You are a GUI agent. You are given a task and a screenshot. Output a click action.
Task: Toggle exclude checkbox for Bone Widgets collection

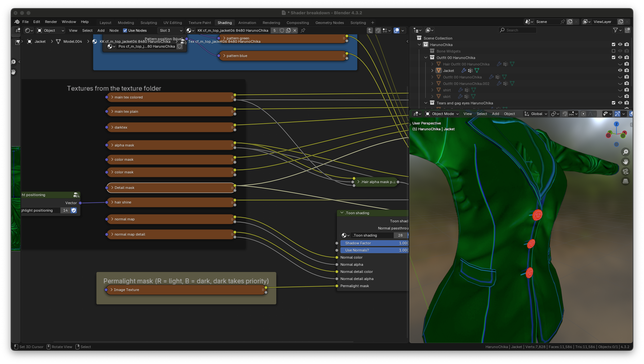point(613,51)
